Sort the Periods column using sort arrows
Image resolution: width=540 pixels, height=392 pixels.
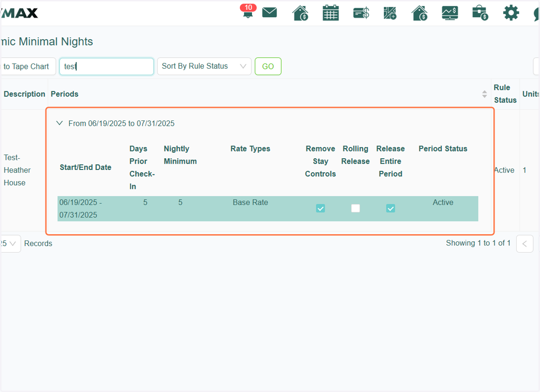pyautogui.click(x=484, y=94)
